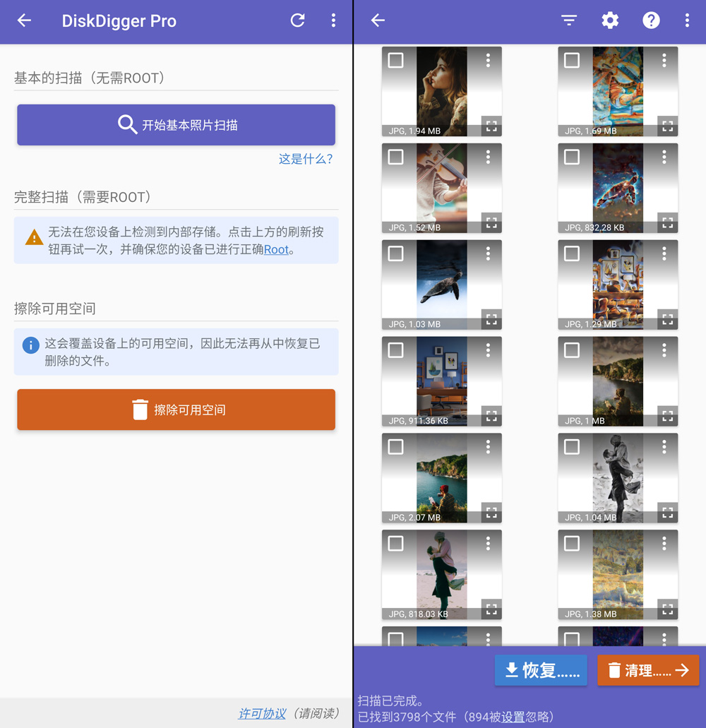Open options menu for JPG 2.07 MB photo
This screenshot has height=728, width=706.
(488, 447)
